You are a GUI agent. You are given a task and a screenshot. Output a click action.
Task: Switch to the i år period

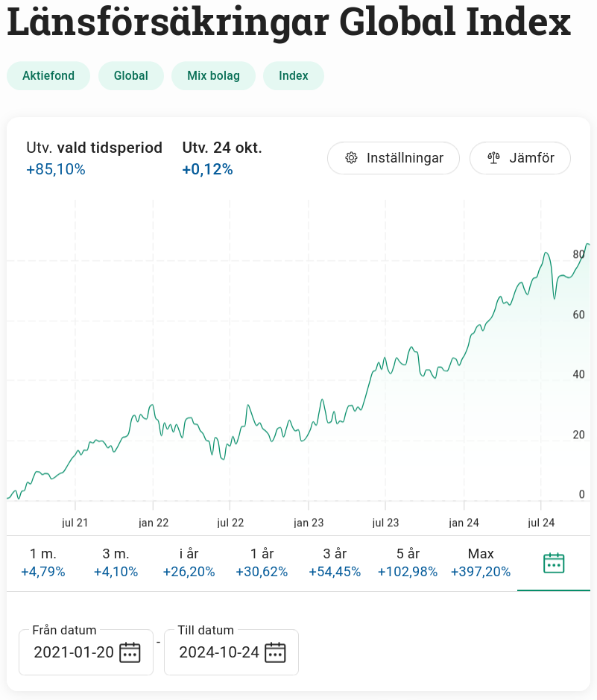pyautogui.click(x=189, y=563)
